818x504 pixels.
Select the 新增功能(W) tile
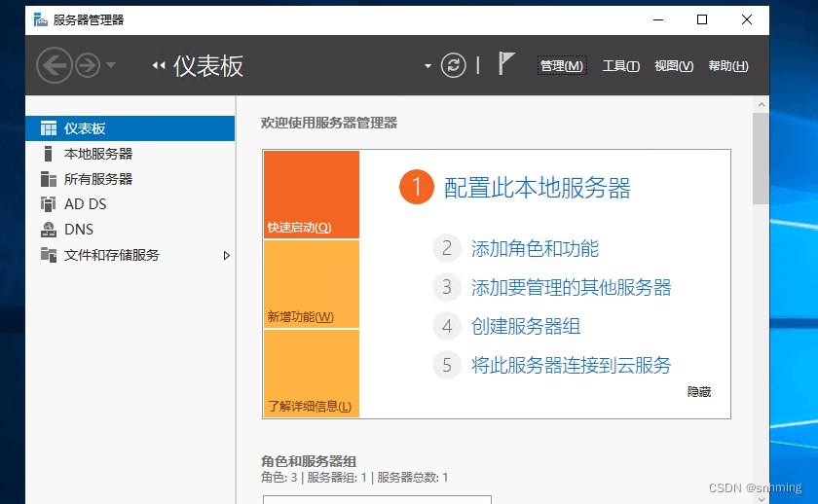pos(311,284)
